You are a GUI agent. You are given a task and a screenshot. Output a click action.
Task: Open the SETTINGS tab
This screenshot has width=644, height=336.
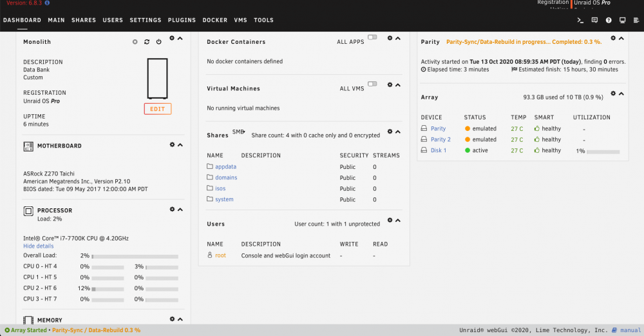click(146, 20)
